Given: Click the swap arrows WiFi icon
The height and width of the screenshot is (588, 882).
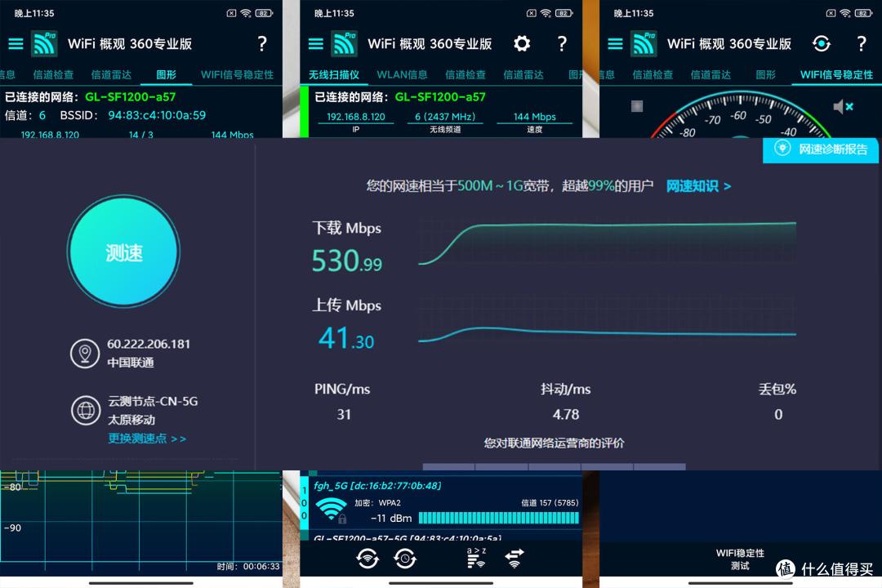Looking at the screenshot, I should pyautogui.click(x=514, y=558).
